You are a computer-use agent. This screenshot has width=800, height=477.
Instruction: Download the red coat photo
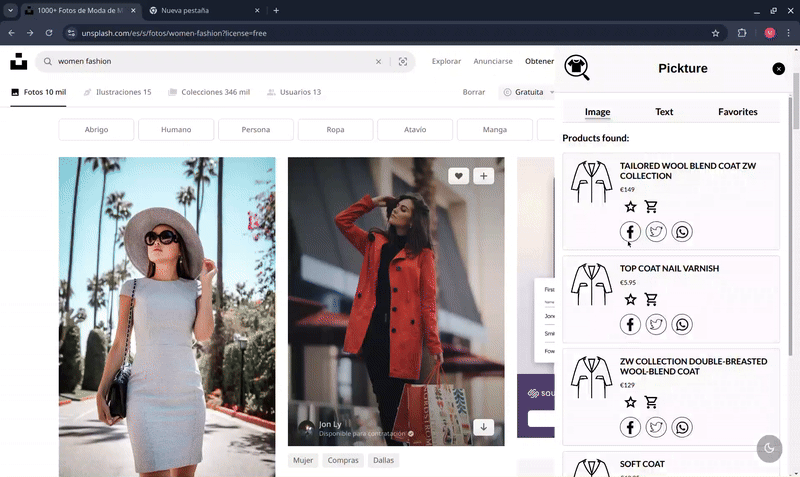484,426
